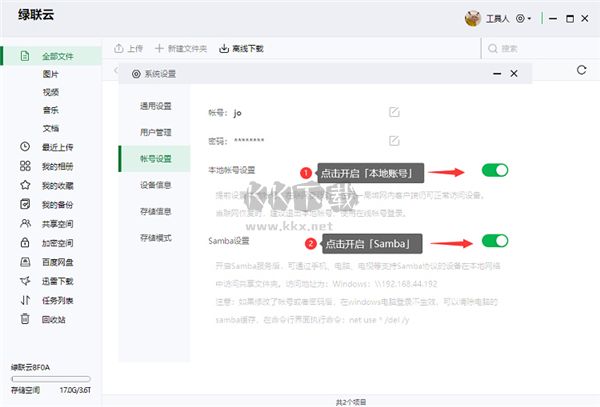Select the 音乐 category
The image size is (600, 407).
click(51, 110)
